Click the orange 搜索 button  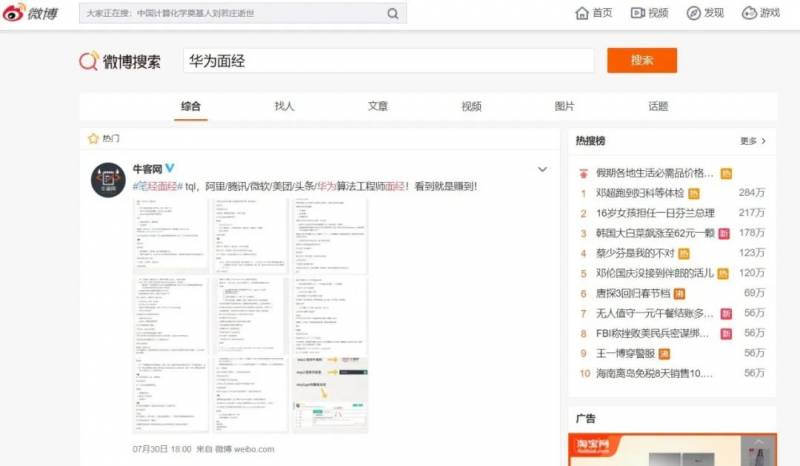click(642, 60)
